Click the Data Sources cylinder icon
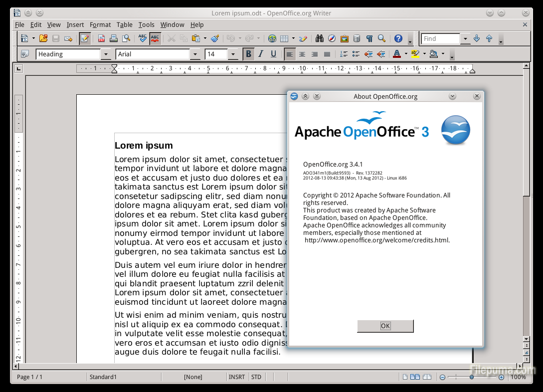 357,38
